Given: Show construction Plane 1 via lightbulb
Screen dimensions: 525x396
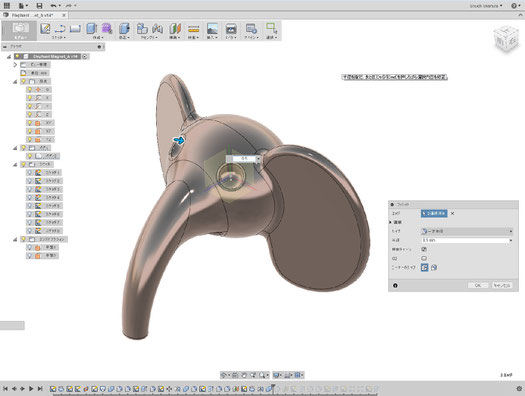Looking at the screenshot, I should [30, 247].
